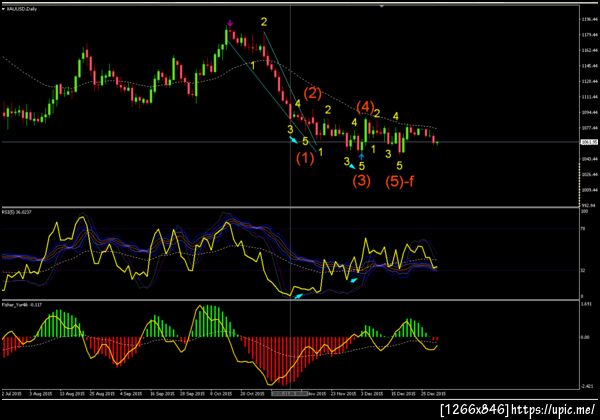Click the 1009.44 price scale label

click(590, 190)
